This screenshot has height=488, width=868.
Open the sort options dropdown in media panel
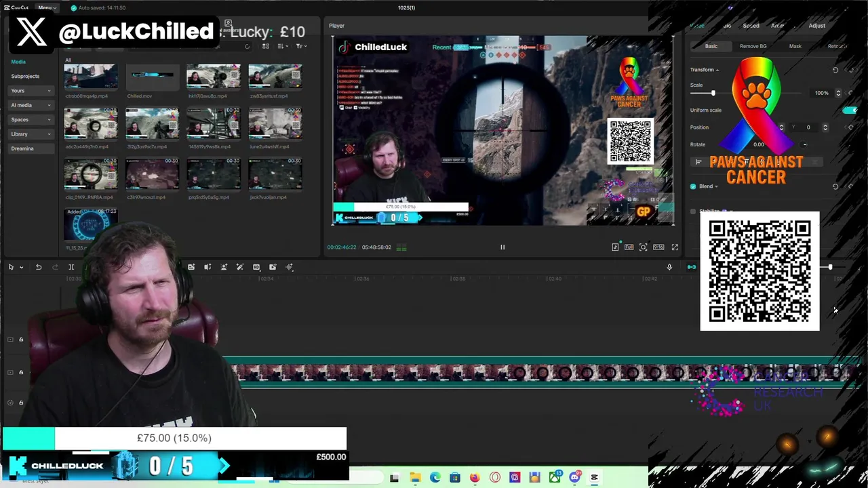(281, 46)
